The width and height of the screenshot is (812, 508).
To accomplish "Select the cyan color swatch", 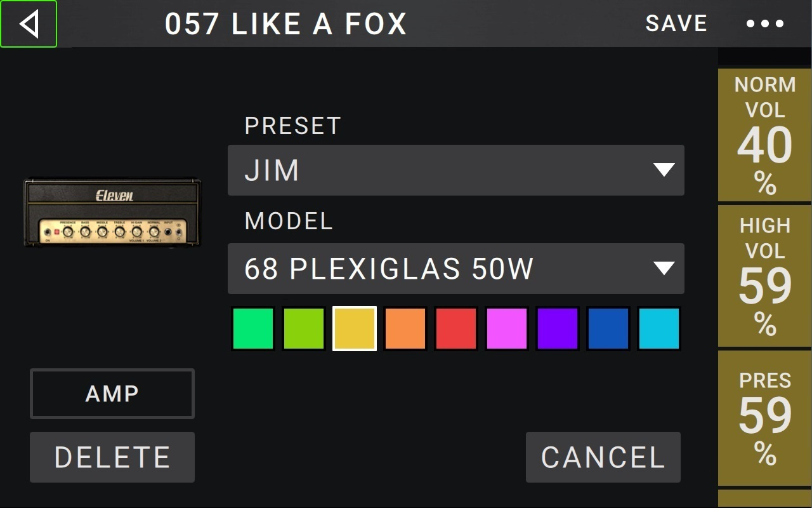I will (659, 329).
